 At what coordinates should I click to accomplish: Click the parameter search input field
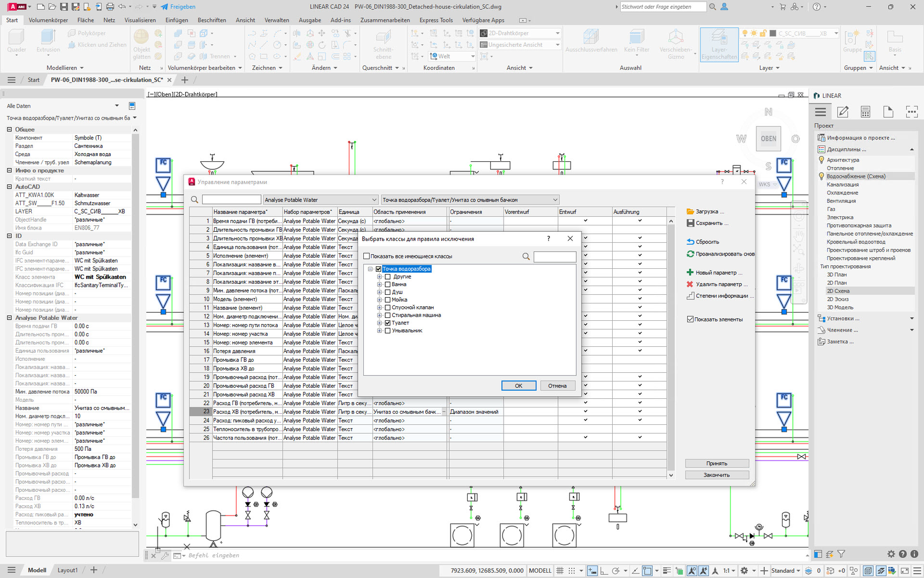(232, 200)
